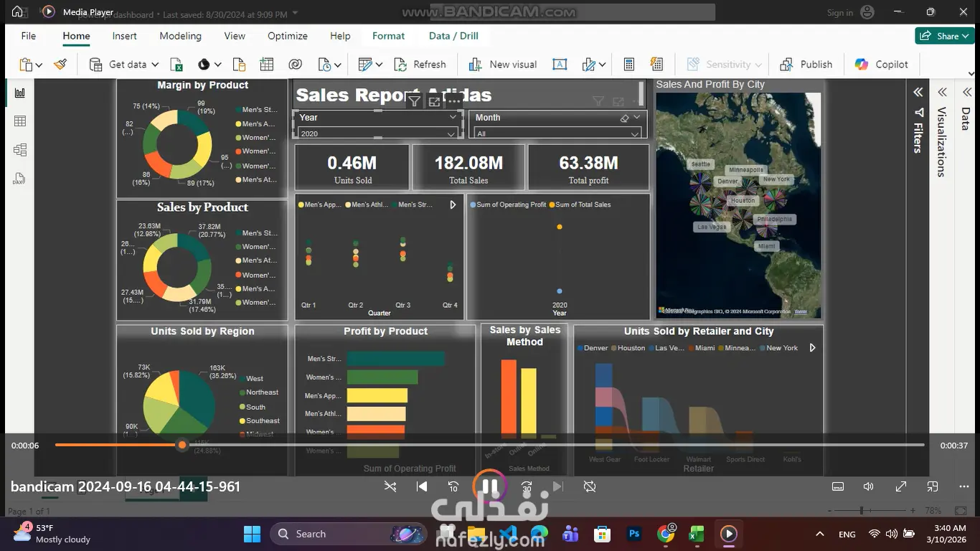Image resolution: width=980 pixels, height=551 pixels.
Task: Skip forward 30 seconds in the video
Action: tap(527, 486)
